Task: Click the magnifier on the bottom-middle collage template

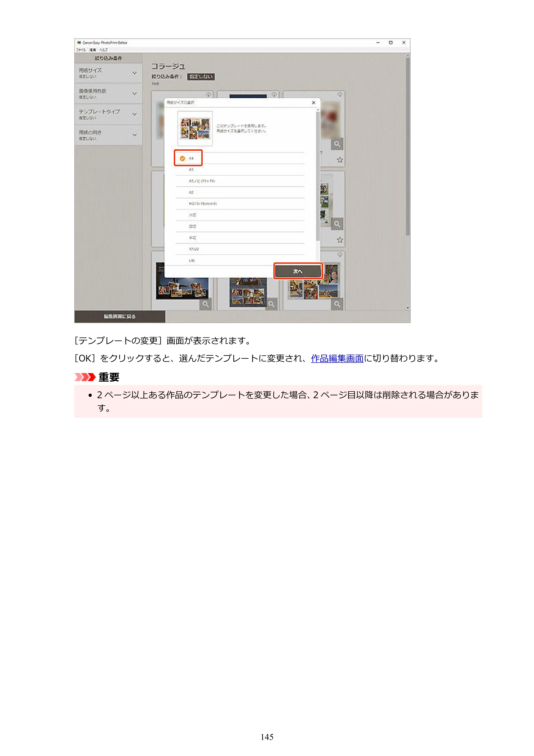Action: [x=272, y=304]
